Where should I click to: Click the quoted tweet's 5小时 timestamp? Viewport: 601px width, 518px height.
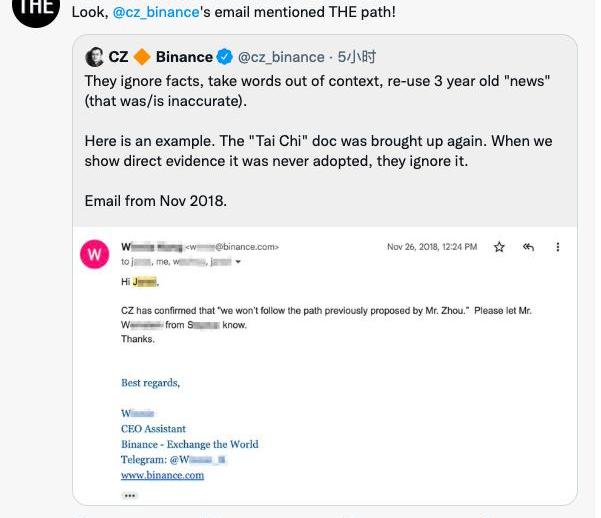pyautogui.click(x=357, y=57)
